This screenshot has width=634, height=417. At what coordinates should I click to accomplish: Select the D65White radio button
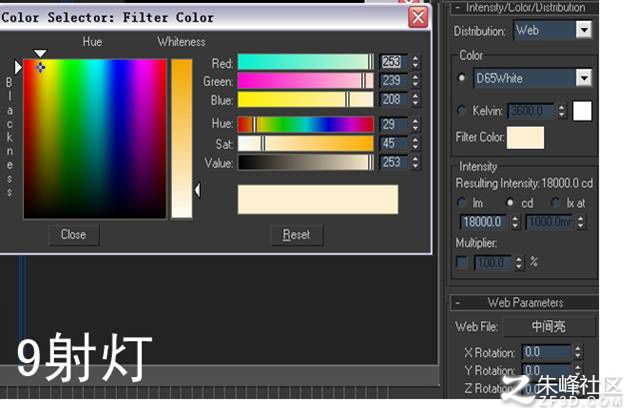[461, 78]
